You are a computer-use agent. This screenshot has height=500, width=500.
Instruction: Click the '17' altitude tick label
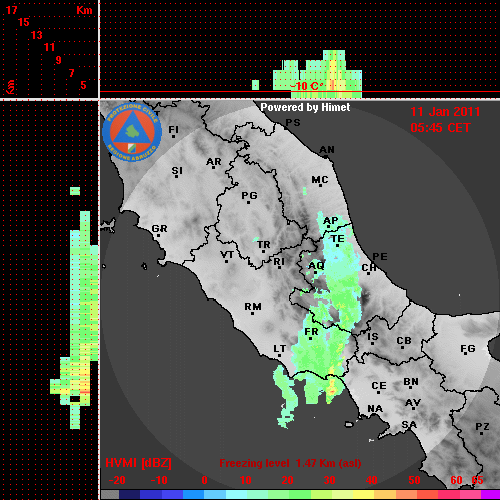tap(11, 10)
